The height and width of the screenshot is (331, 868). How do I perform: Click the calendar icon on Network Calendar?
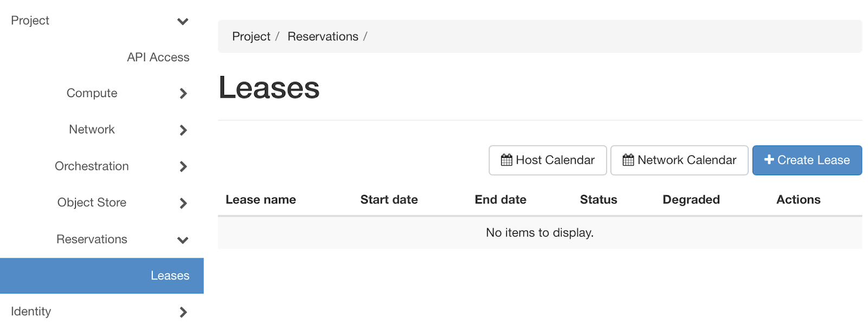coord(628,160)
